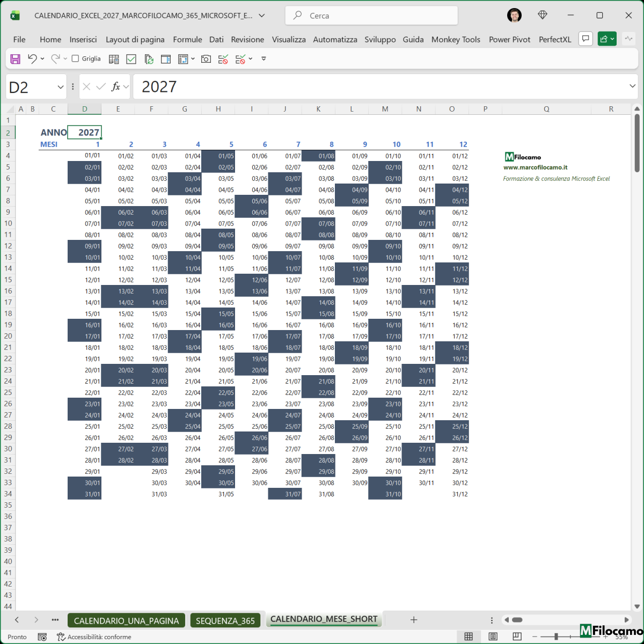The width and height of the screenshot is (644, 644).
Task: Open the Undo history dropdown arrow
Action: [x=42, y=59]
